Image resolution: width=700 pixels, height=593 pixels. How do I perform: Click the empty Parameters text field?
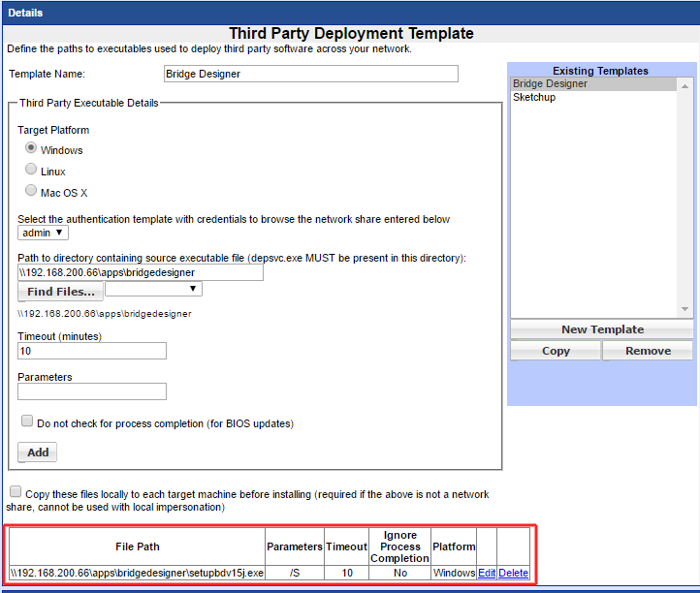(x=92, y=391)
